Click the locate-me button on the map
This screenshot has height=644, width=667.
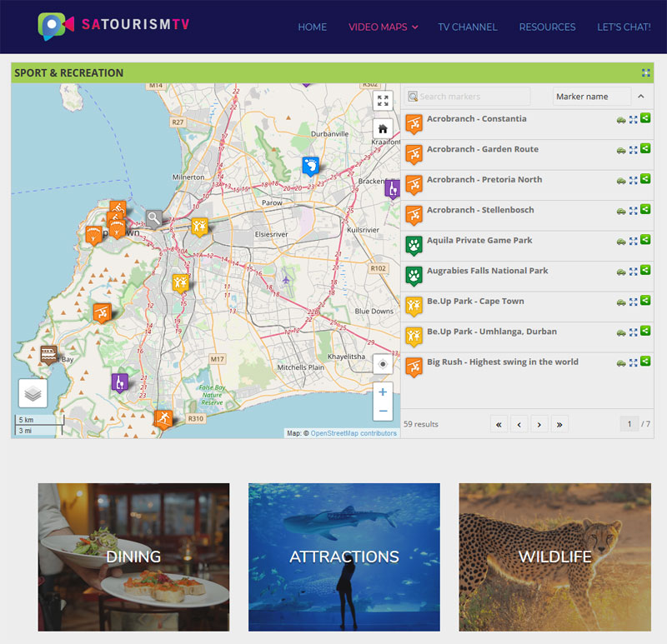tap(383, 364)
